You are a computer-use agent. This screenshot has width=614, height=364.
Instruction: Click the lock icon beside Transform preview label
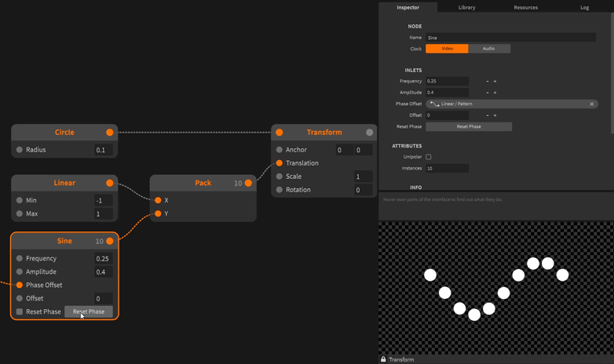(x=383, y=359)
